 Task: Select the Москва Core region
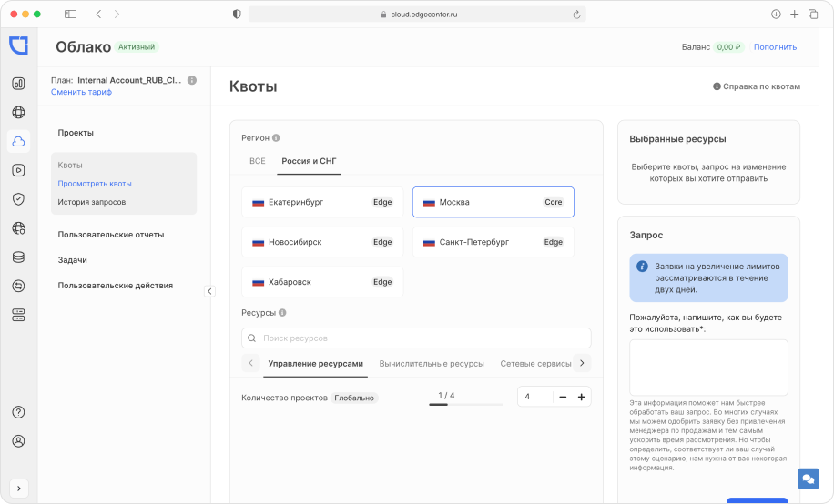pos(493,202)
